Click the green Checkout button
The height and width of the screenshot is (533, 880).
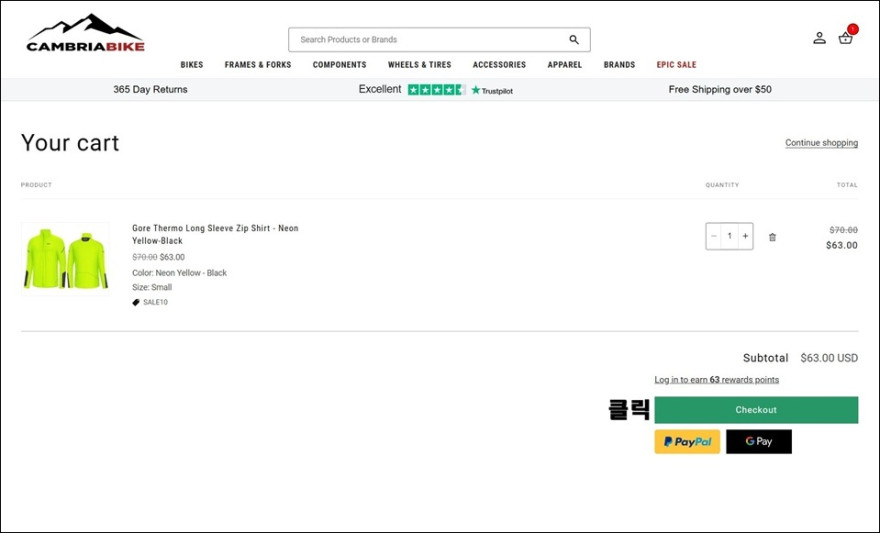point(756,410)
